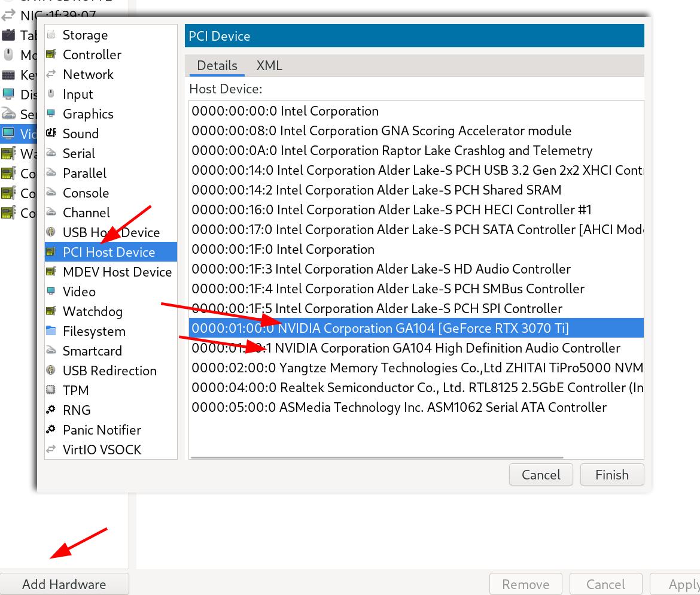
Task: Select Alder Lake-S USB 3.2 XHCI controller
Action: coord(416,170)
